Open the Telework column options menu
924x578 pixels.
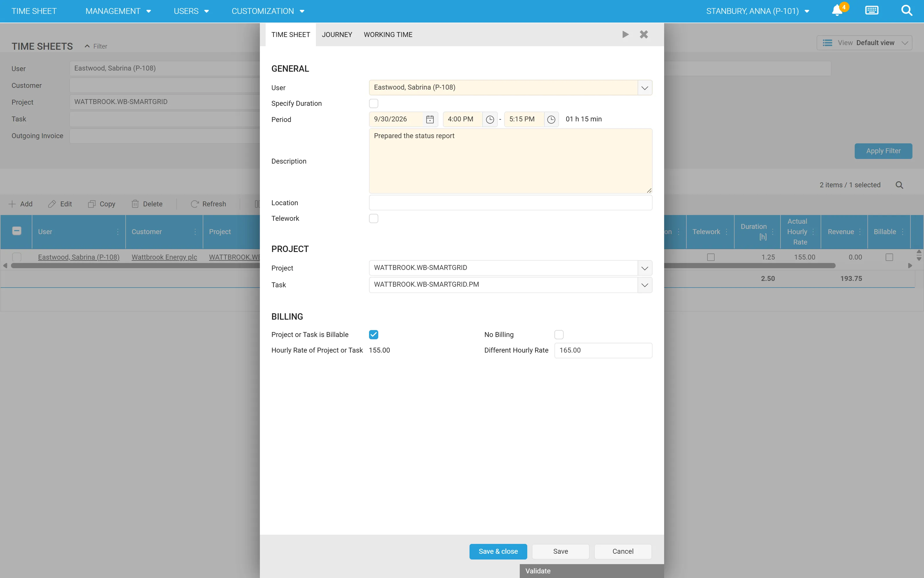(x=726, y=232)
